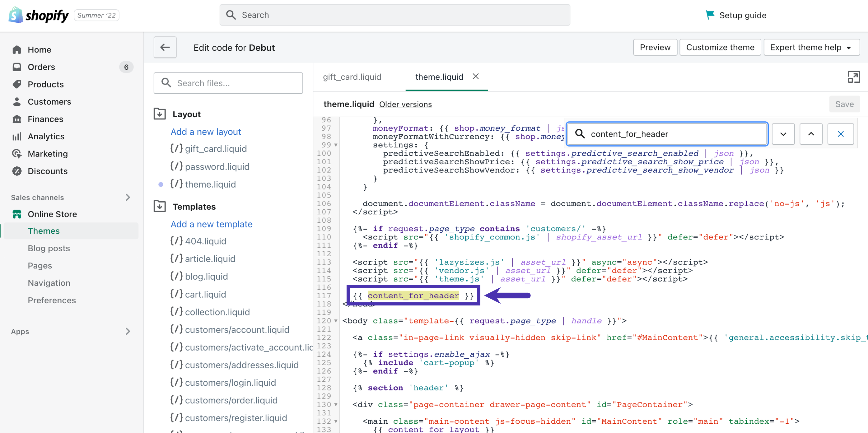Open blog.liquid template file
Image resolution: width=868 pixels, height=433 pixels.
coord(206,276)
